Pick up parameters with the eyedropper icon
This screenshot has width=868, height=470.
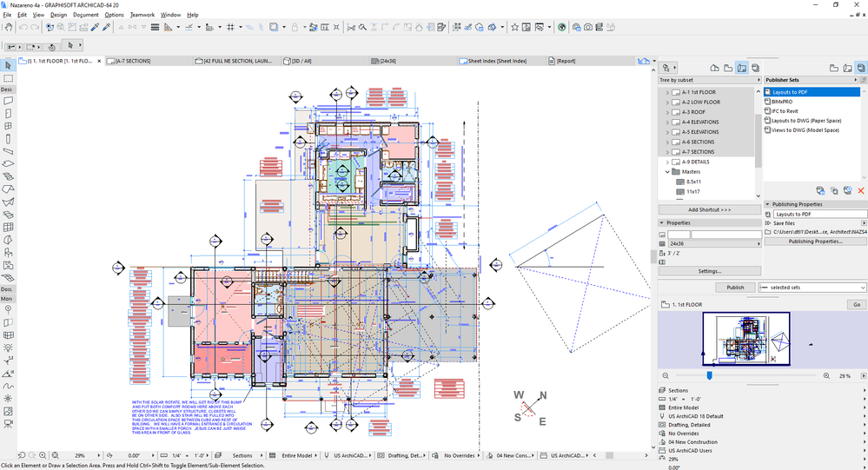pos(96,27)
